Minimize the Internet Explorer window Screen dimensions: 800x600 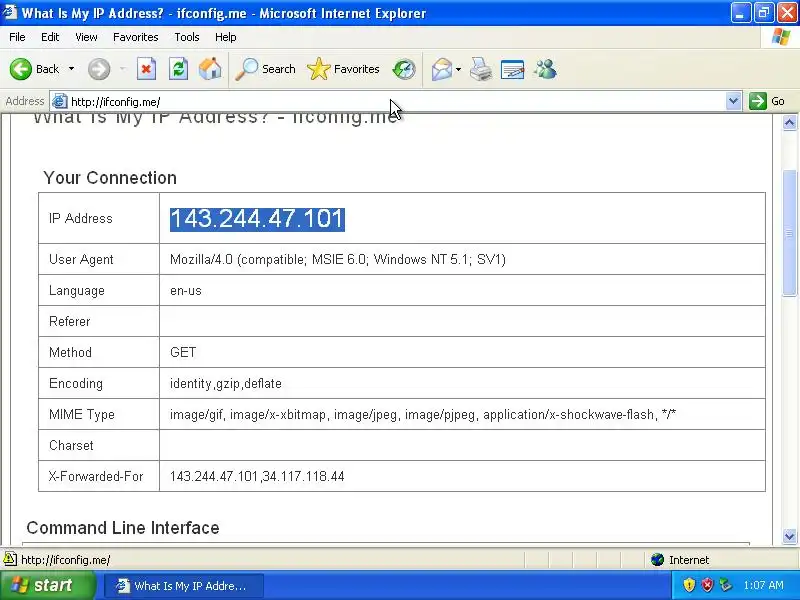tap(740, 13)
